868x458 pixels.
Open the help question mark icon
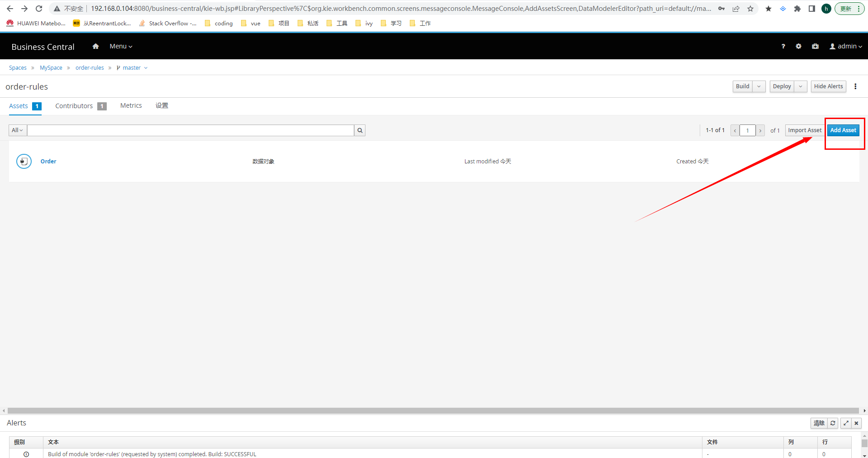pyautogui.click(x=783, y=46)
